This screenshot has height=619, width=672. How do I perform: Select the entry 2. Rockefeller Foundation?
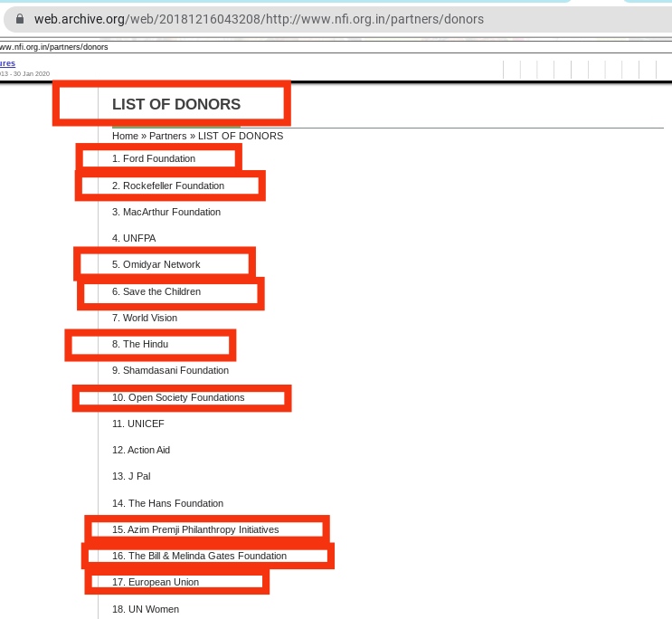[x=168, y=186]
